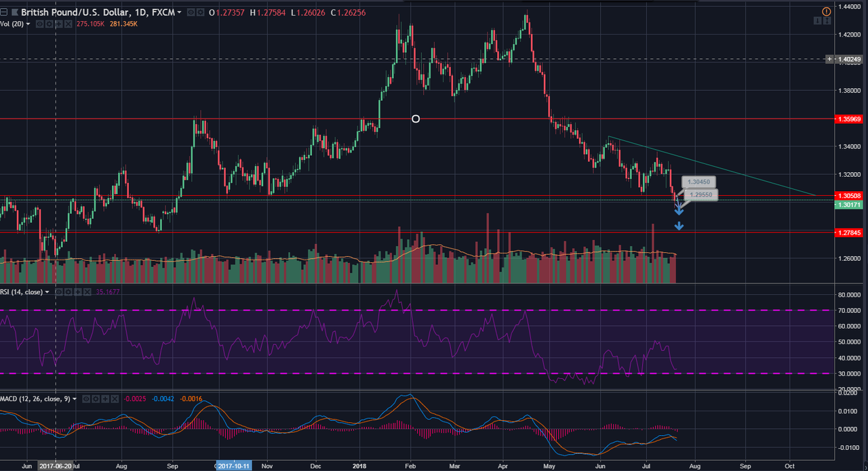868x471 pixels.
Task: Click the 2018 label on time axis
Action: pyautogui.click(x=360, y=466)
